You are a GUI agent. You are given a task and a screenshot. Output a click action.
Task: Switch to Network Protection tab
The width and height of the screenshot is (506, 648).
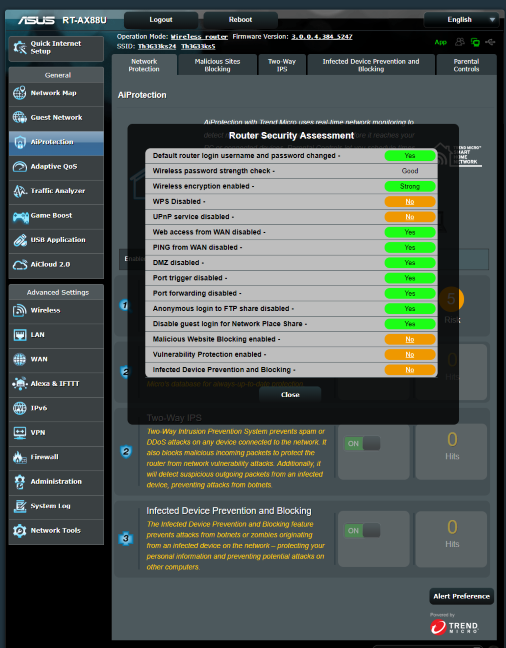(144, 65)
